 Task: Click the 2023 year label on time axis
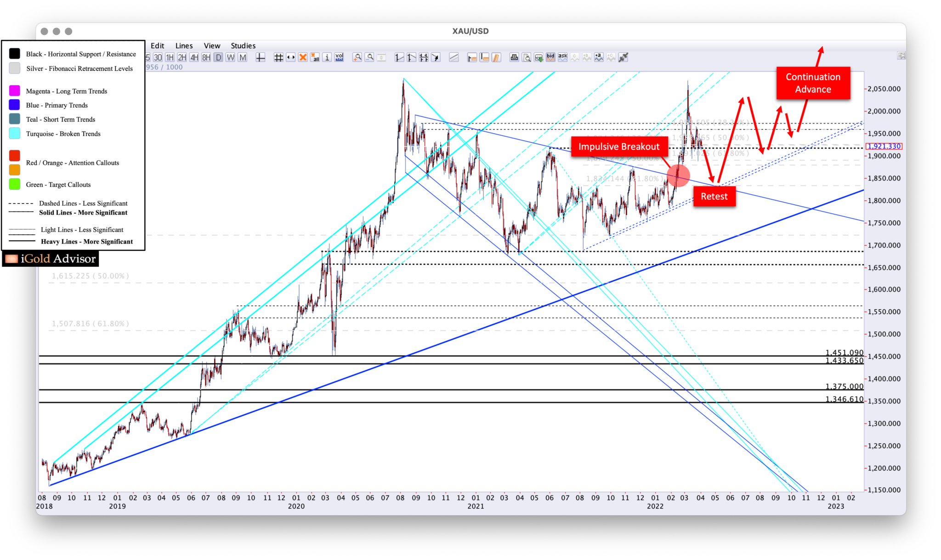click(836, 506)
